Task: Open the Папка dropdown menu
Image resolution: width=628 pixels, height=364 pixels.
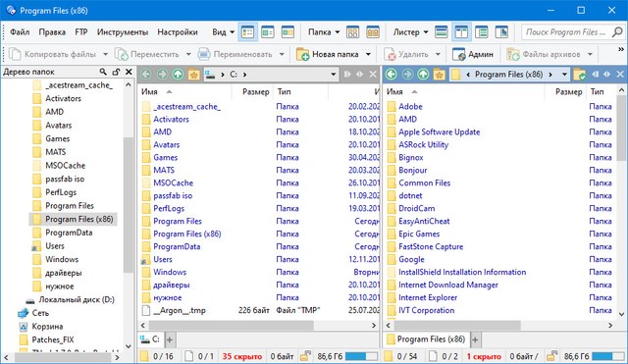Action: (x=324, y=32)
